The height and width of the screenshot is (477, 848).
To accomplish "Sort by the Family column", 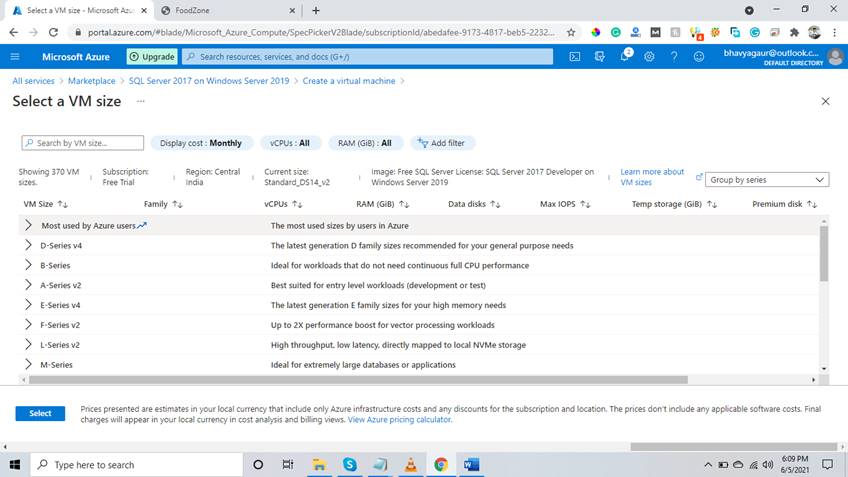I will [x=163, y=204].
